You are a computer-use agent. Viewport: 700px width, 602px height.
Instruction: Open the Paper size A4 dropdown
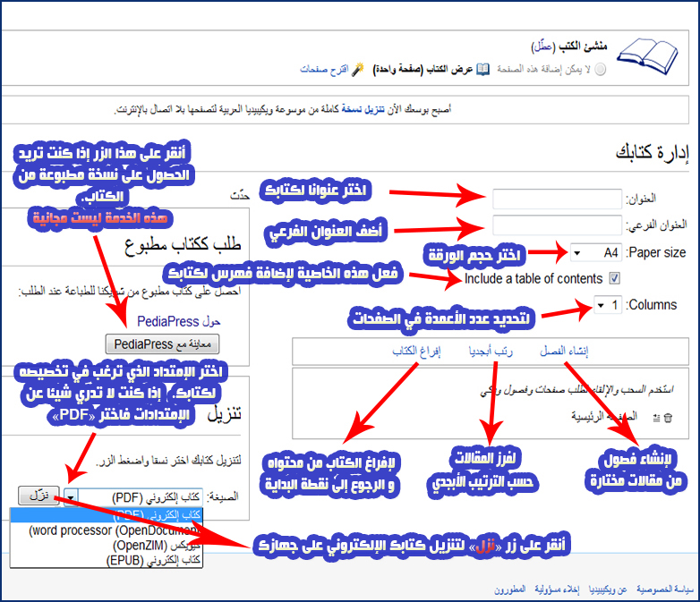595,253
